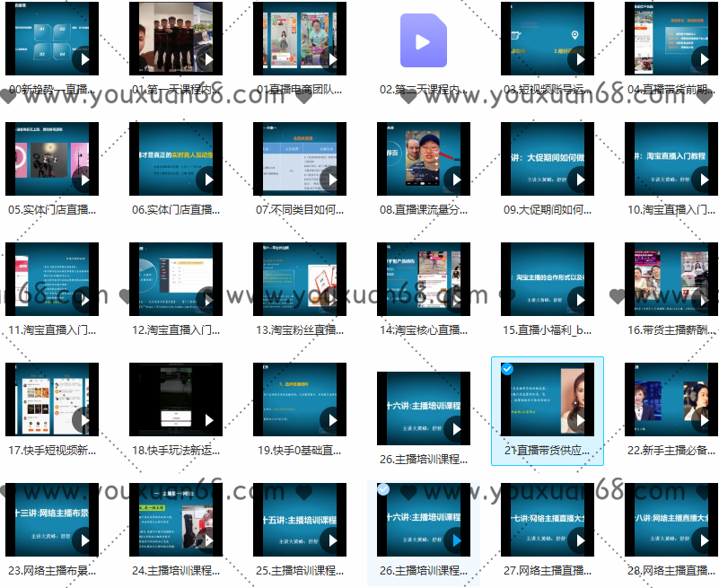719x588 pixels.
Task: Select the 18.快手玩法新运 dark thumbnail
Action: point(175,399)
